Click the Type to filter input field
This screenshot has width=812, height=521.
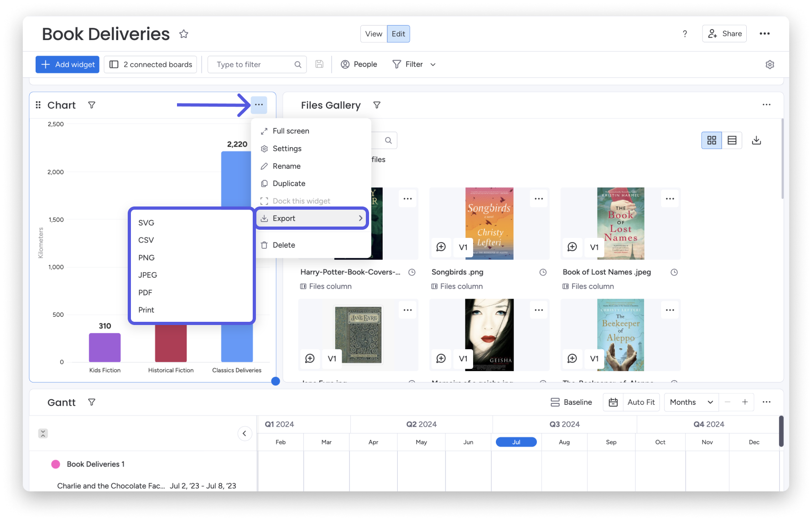point(257,65)
